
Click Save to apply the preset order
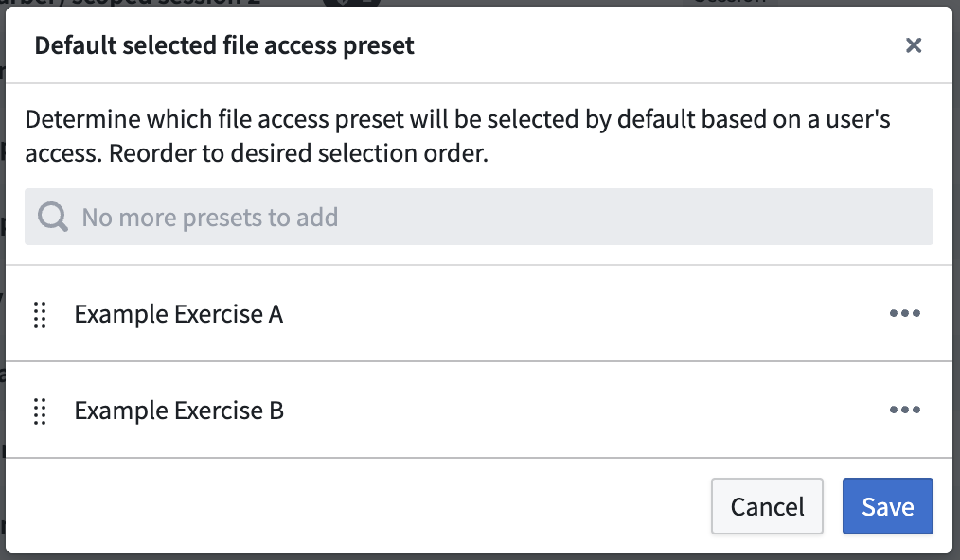[x=887, y=506]
